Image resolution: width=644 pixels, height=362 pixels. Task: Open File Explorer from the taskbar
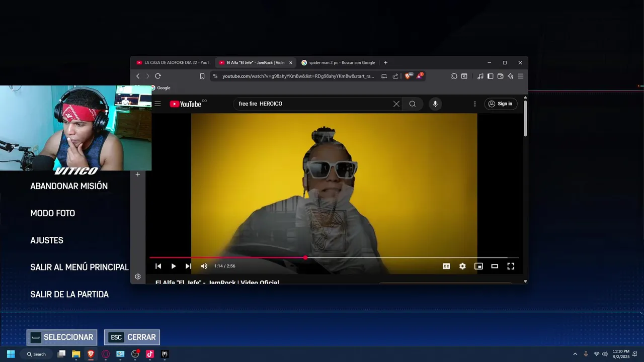76,354
